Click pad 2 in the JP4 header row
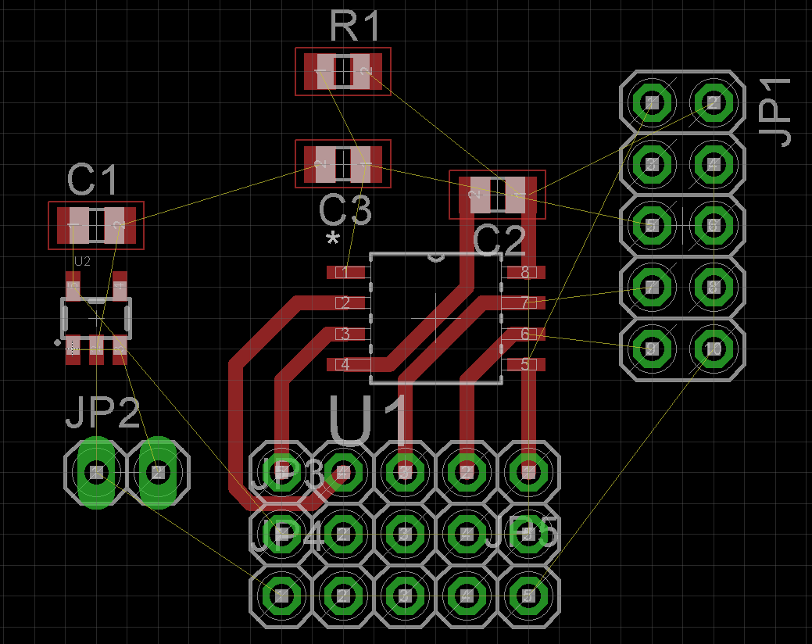Viewport: 812px width, 644px height. click(x=343, y=535)
